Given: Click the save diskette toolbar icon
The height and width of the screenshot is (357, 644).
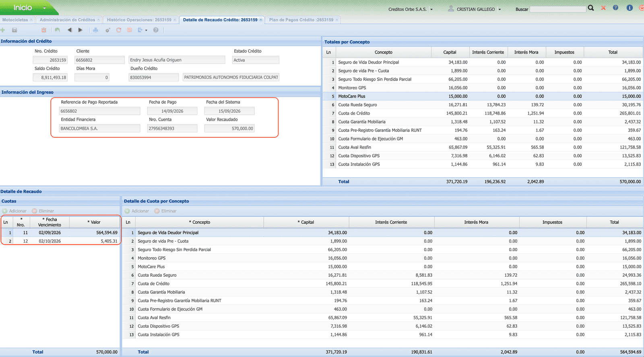Looking at the screenshot, I should coord(14,30).
